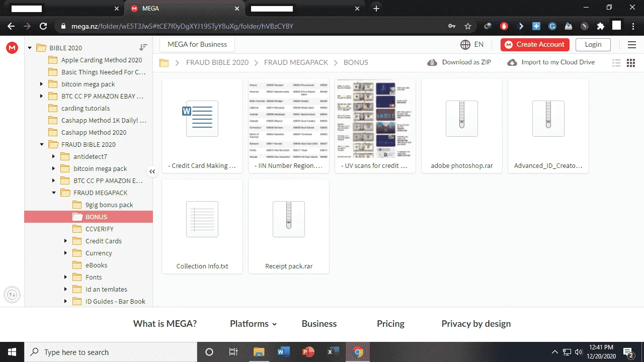Open PowerPoint from the taskbar

[x=308, y=352]
